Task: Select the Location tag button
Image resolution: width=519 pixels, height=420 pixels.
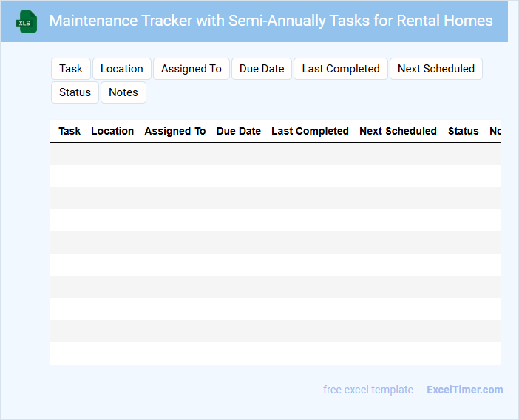Action: (122, 69)
